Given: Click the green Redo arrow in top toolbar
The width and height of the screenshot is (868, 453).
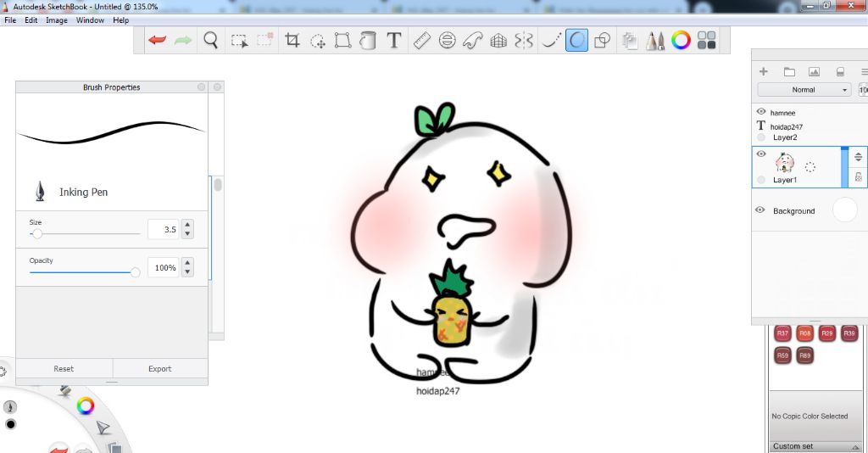Looking at the screenshot, I should (183, 40).
